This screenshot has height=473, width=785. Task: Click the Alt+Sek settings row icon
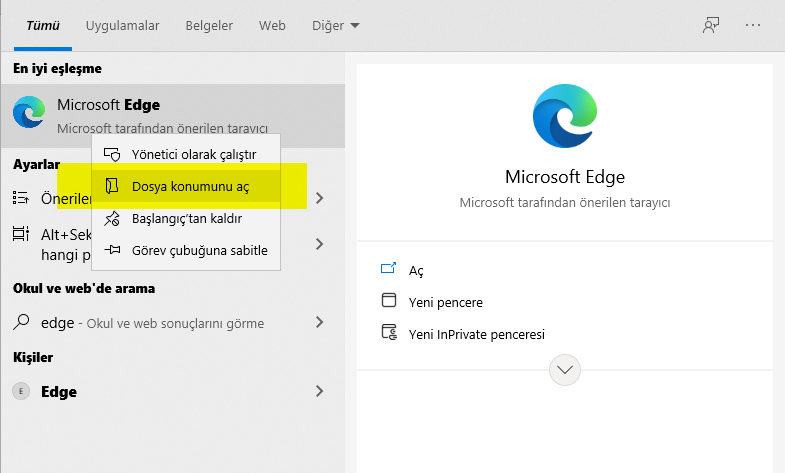point(21,234)
